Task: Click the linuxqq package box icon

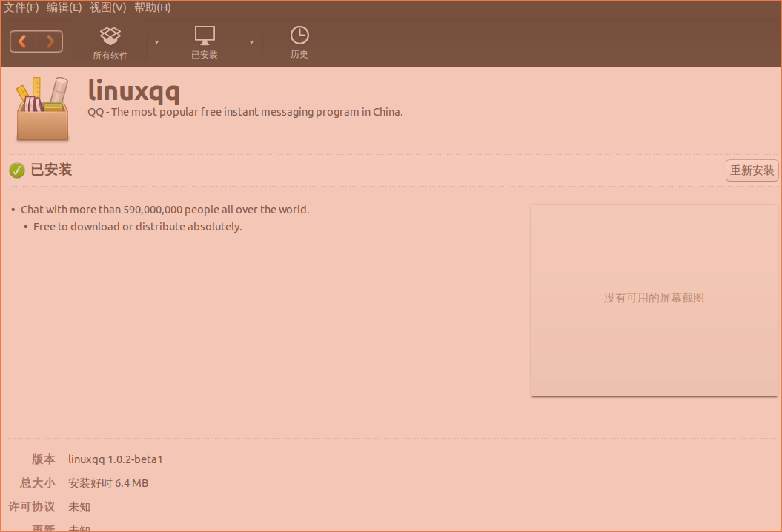Action: click(42, 109)
